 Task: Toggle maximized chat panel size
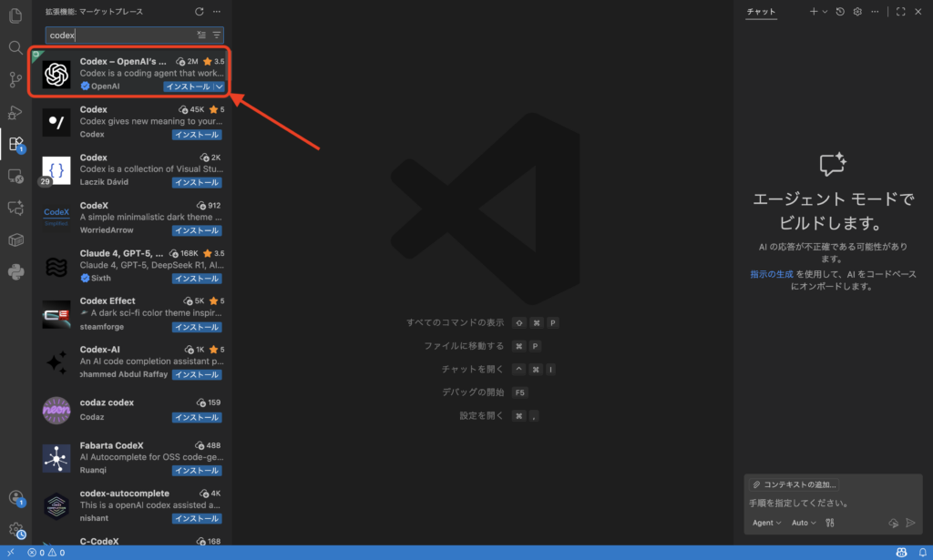[x=900, y=12]
